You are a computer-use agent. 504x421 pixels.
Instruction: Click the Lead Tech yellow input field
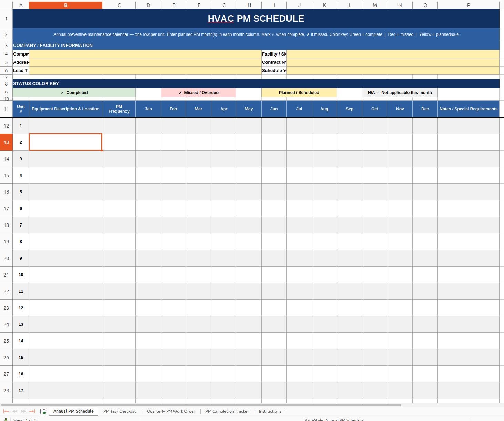click(145, 70)
